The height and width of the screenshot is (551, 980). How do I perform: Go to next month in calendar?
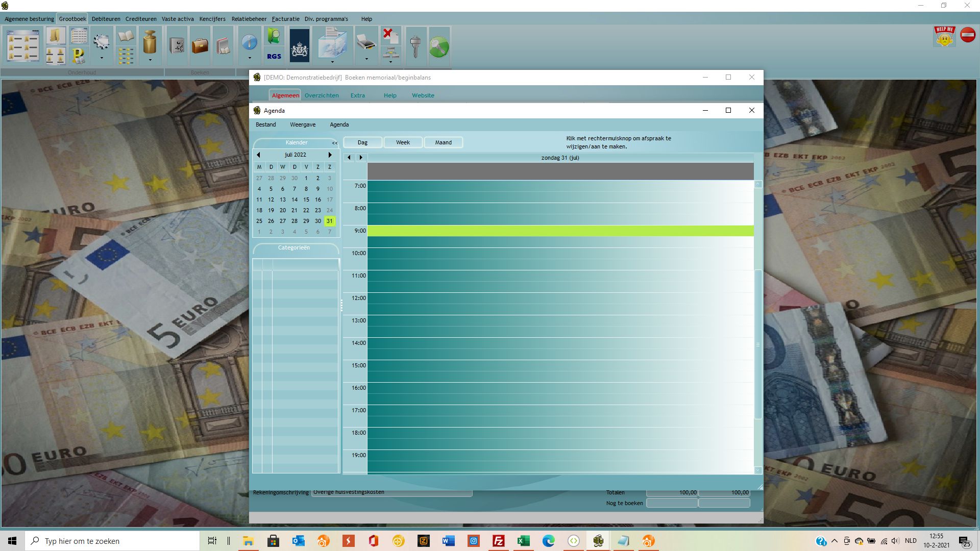(x=330, y=155)
